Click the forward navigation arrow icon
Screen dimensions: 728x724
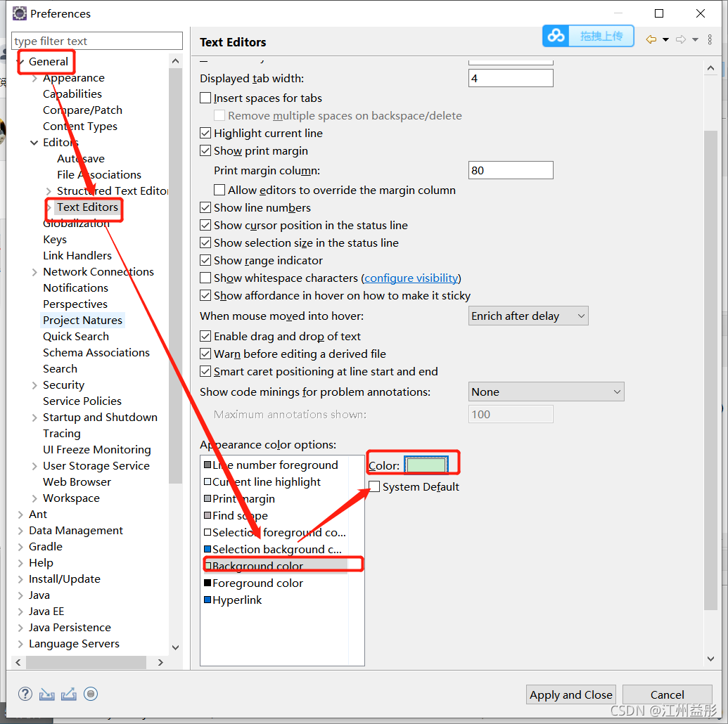[x=681, y=39]
